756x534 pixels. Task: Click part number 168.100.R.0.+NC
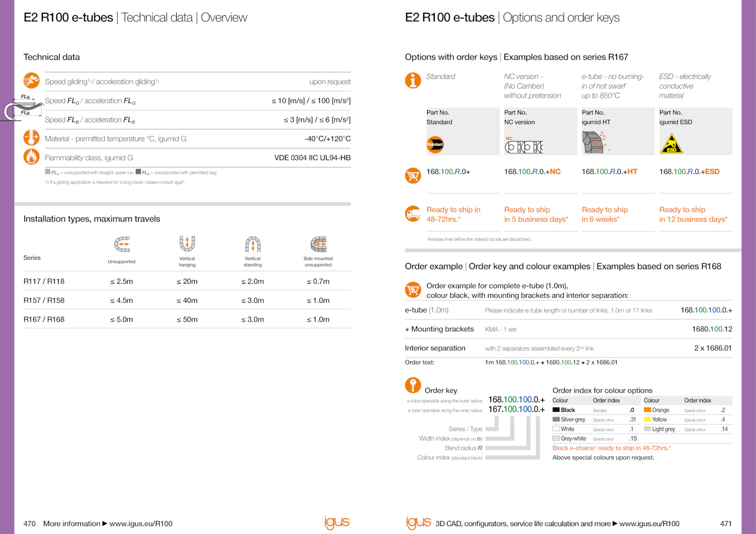(x=533, y=172)
